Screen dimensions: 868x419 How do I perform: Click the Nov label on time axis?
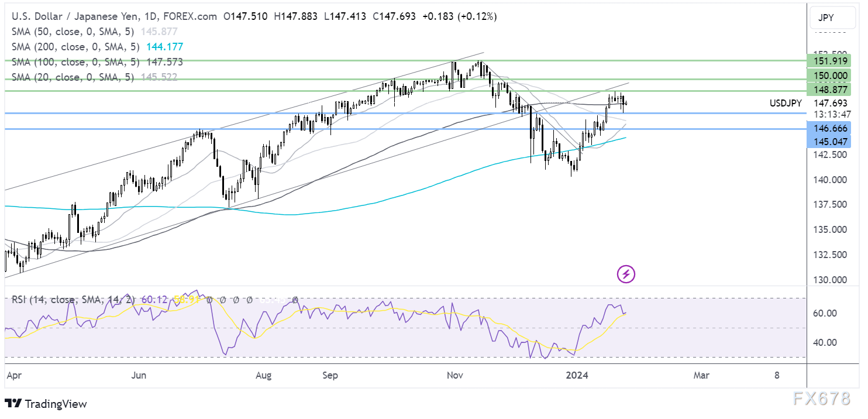(x=453, y=376)
